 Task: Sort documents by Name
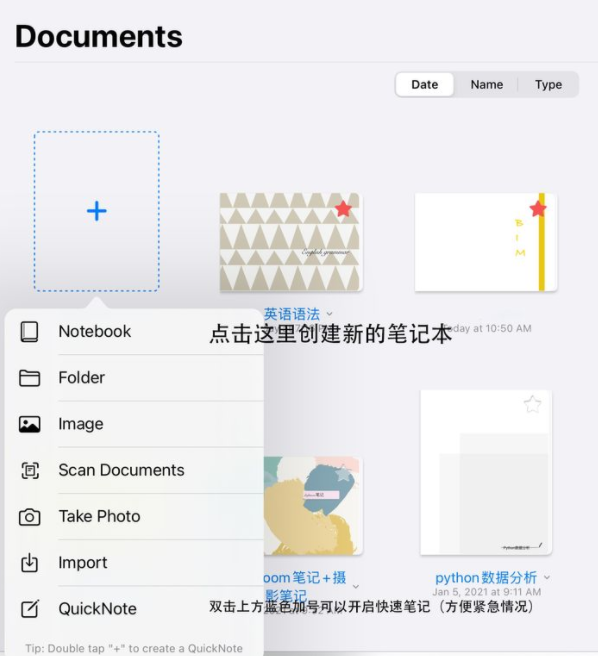click(x=487, y=85)
